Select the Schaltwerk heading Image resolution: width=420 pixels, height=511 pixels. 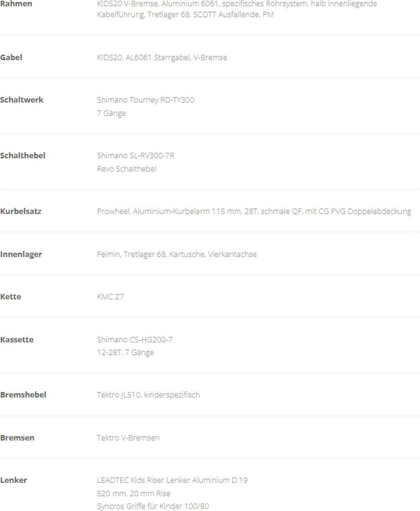21,100
